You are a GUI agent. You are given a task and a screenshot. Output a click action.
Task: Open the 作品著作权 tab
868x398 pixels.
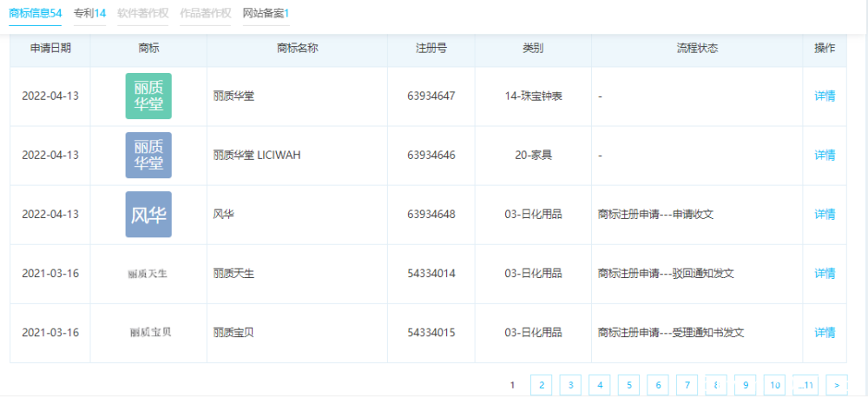point(206,13)
